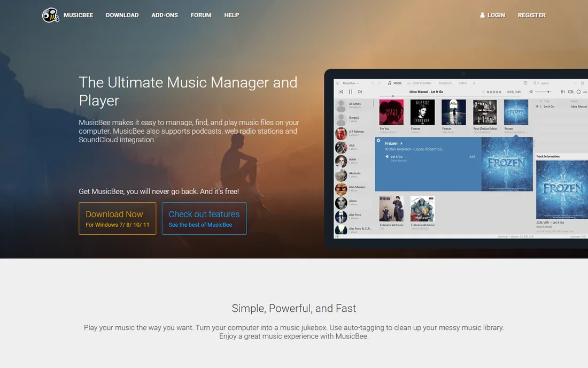Viewport: 588px width, 368px height.
Task: Open the search magnifier dropdown
Action: (x=536, y=83)
